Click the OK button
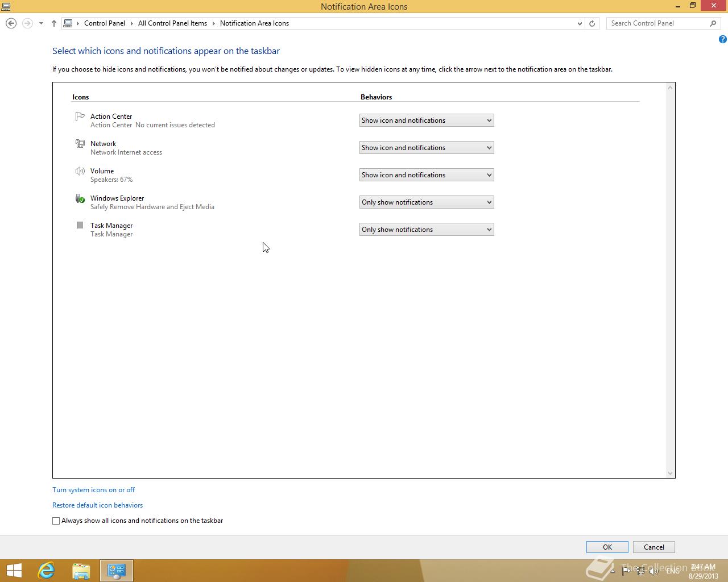Image resolution: width=728 pixels, height=582 pixels. tap(607, 547)
